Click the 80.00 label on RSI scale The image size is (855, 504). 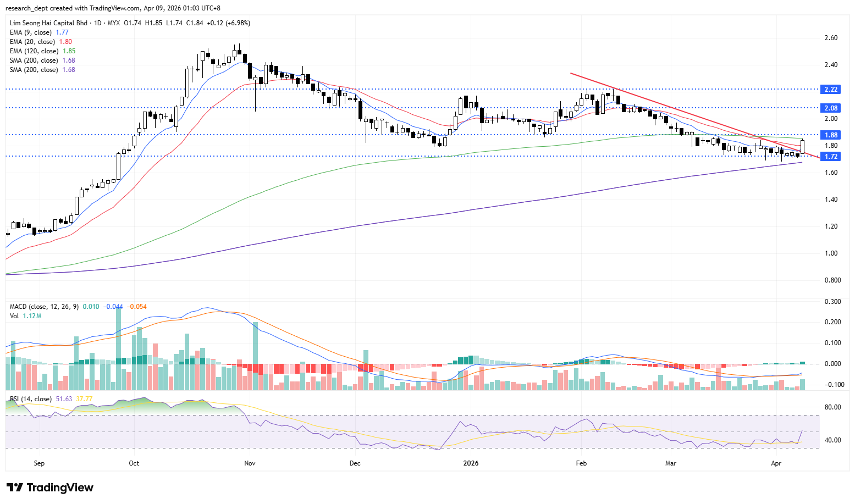pyautogui.click(x=833, y=407)
